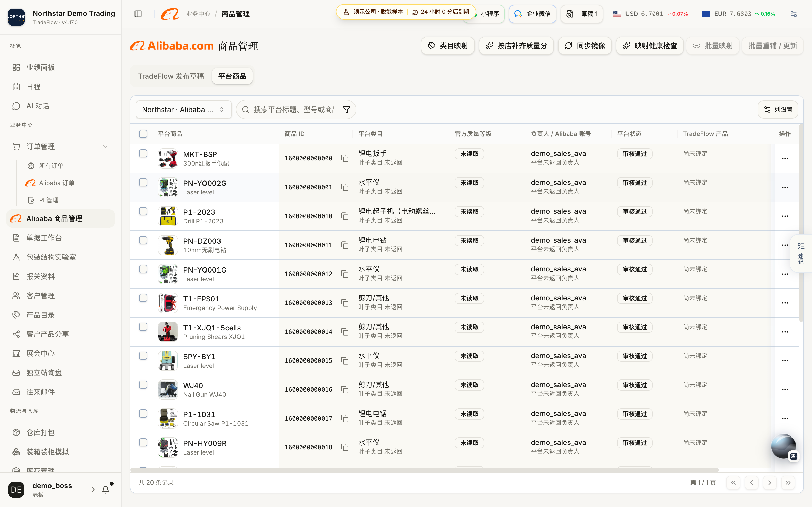Open row actions for PN-YQ002G

[785, 187]
